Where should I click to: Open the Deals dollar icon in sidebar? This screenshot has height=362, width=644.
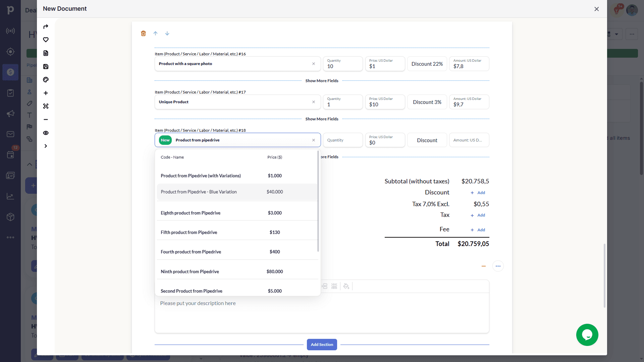10,72
